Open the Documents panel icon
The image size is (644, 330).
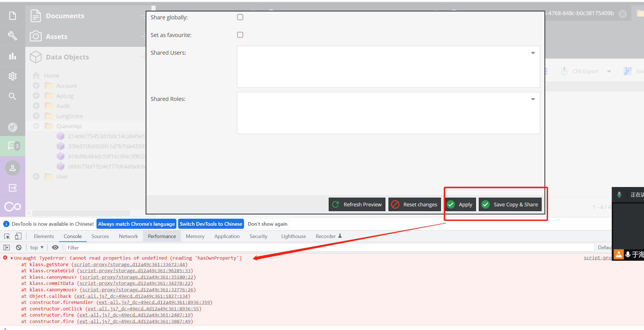36,16
